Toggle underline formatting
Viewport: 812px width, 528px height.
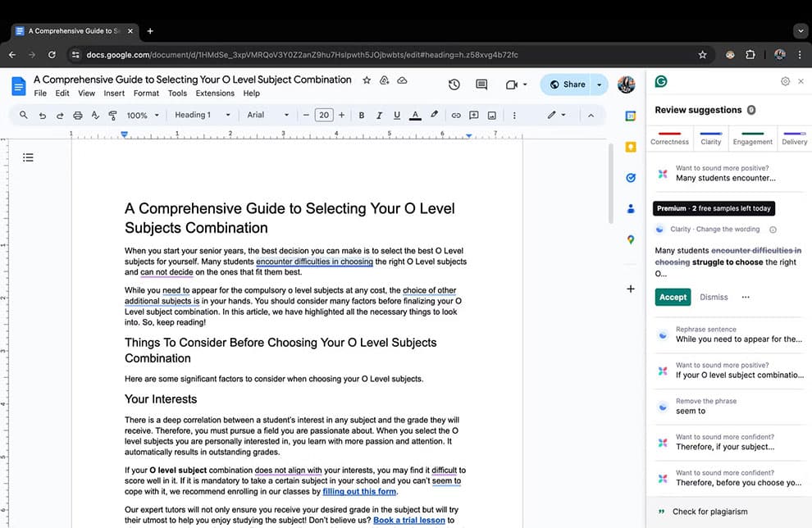tap(397, 116)
